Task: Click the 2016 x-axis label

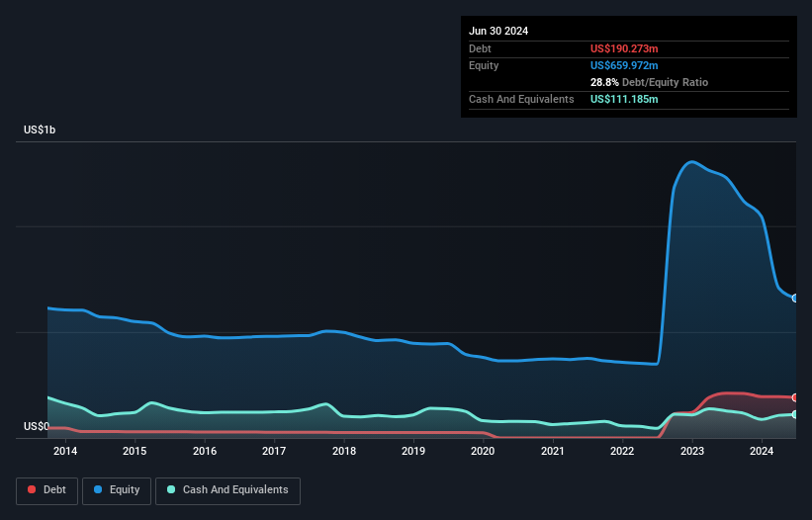Action: (205, 451)
